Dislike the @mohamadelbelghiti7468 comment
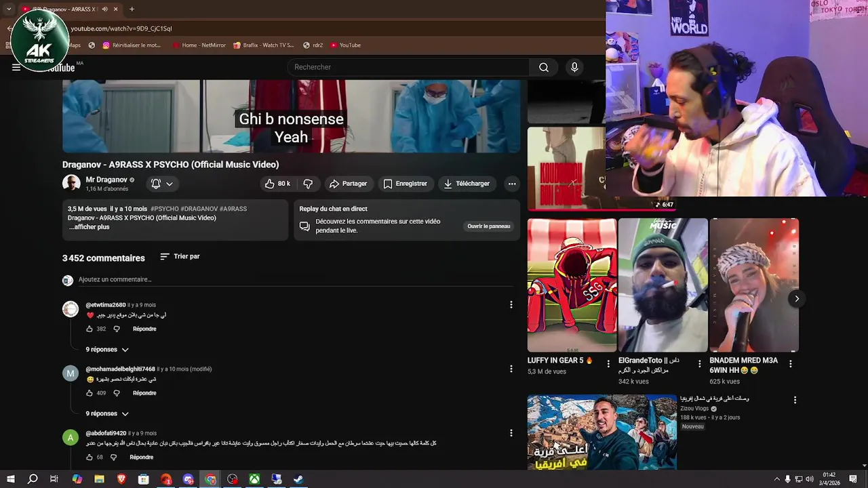Screen dimensions: 868x488 [117, 393]
